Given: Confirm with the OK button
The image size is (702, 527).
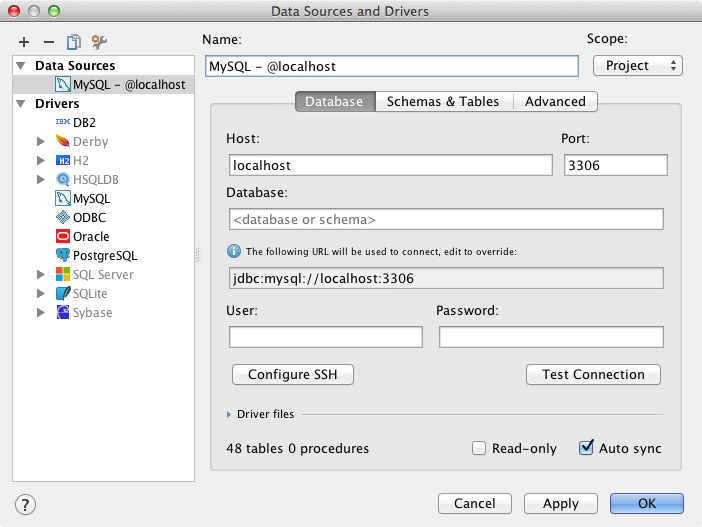Looking at the screenshot, I should pos(646,504).
